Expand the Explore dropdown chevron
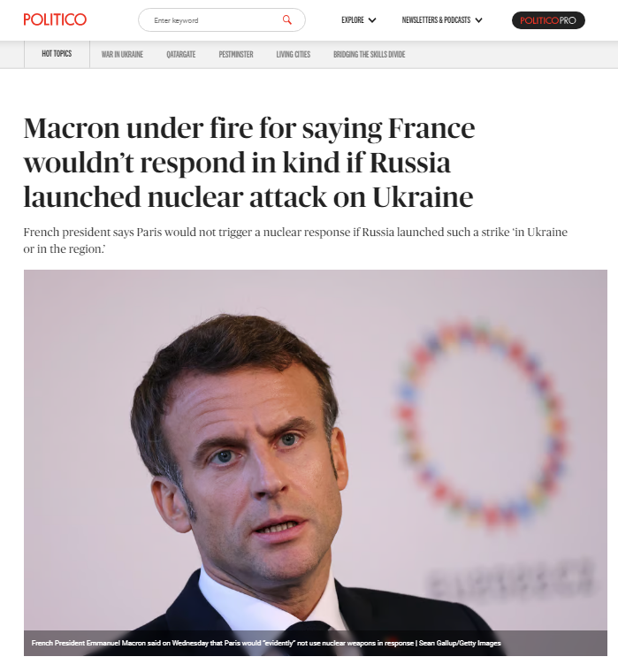 372,20
